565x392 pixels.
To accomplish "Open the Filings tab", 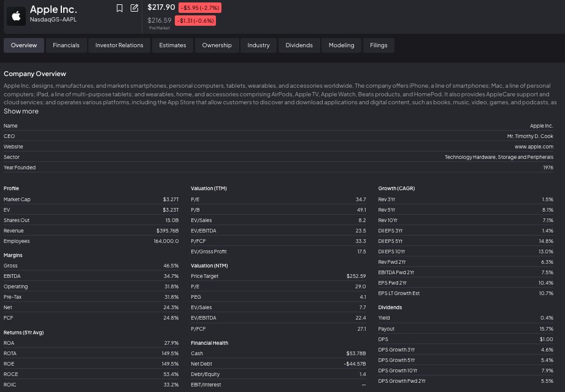I will click(x=379, y=45).
